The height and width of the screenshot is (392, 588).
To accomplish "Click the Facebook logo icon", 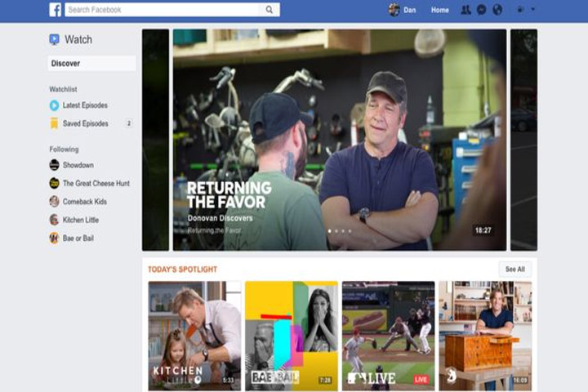I will click(x=56, y=10).
